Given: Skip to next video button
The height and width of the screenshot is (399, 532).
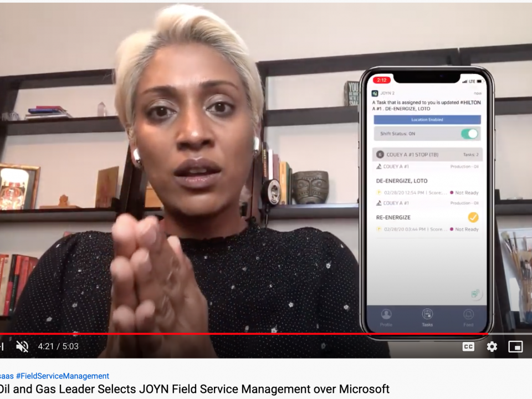Looking at the screenshot, I should point(2,346).
